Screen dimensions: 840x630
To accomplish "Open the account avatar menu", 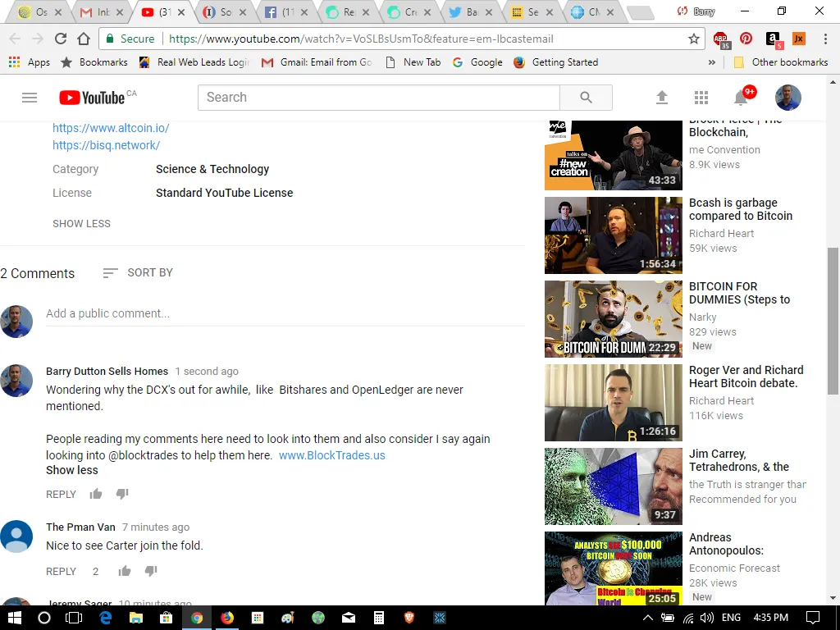I will pyautogui.click(x=788, y=98).
